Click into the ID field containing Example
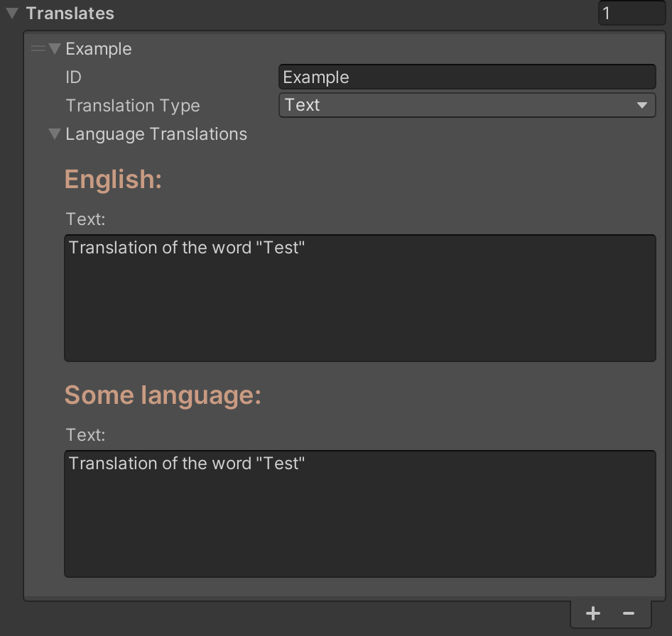 click(466, 77)
